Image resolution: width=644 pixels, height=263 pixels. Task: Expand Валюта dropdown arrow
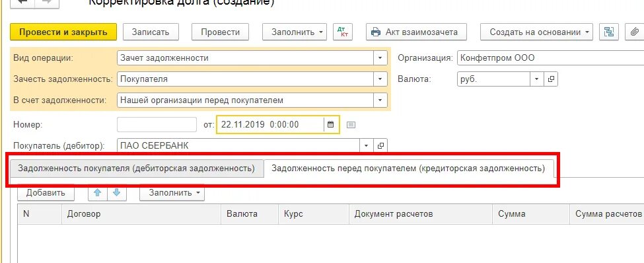coord(537,79)
